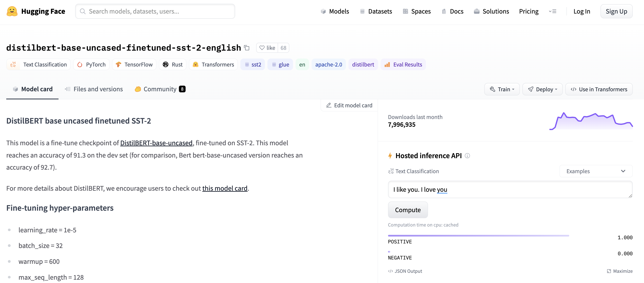644x283 pixels.
Task: Click the glue dataset tag icon
Action: pyautogui.click(x=274, y=65)
